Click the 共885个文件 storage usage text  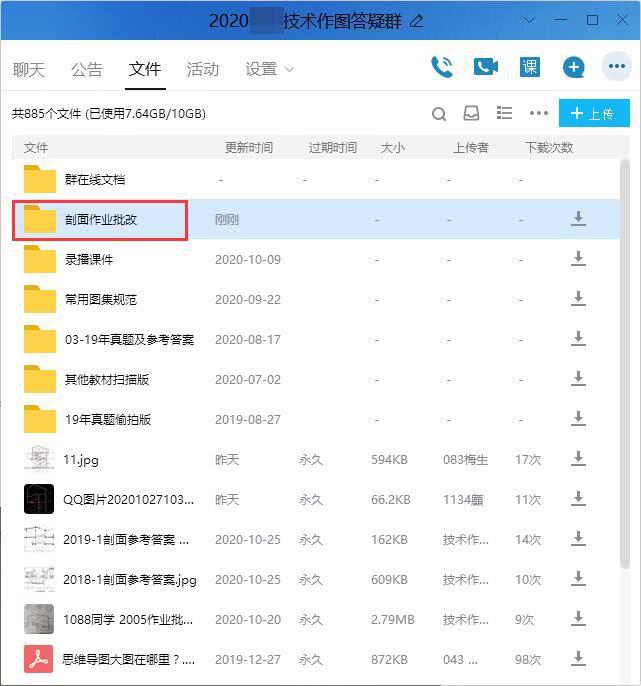pyautogui.click(x=109, y=114)
